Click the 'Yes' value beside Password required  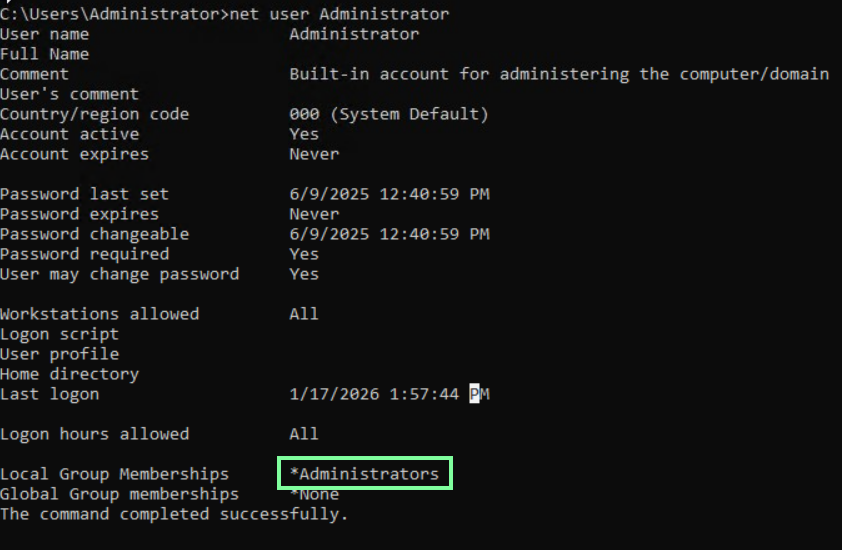click(x=304, y=254)
